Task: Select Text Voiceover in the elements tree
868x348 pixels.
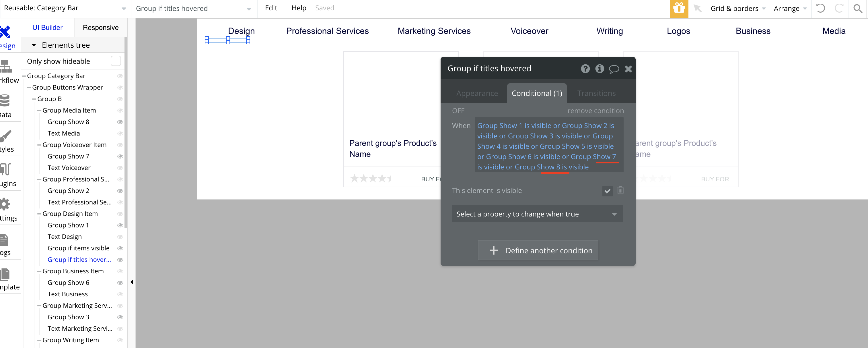Action: pos(69,168)
